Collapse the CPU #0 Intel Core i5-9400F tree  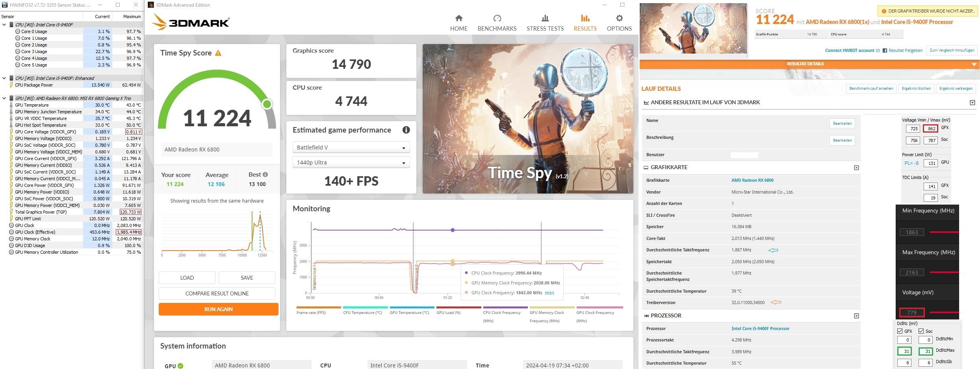tap(4, 25)
